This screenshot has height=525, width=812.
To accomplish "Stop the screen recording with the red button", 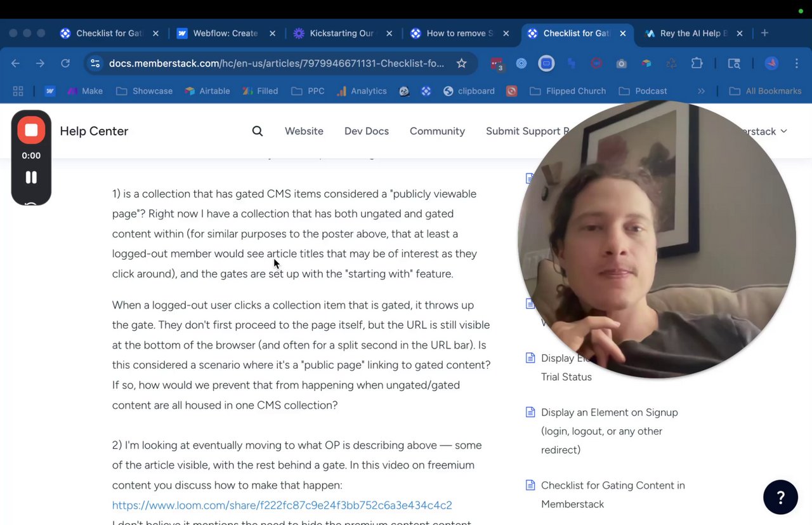I will [x=31, y=131].
